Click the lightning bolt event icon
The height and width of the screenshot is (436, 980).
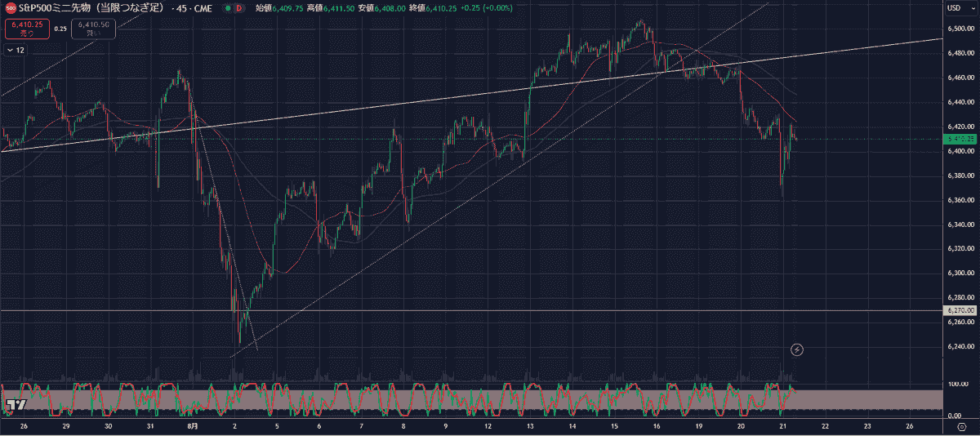[x=798, y=349]
